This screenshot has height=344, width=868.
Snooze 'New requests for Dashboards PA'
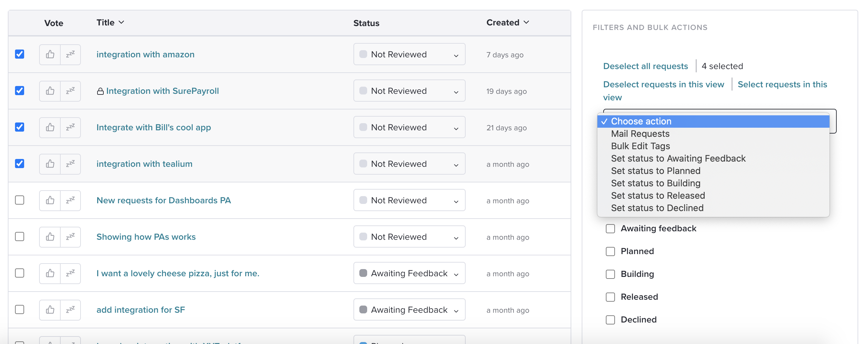pyautogui.click(x=70, y=200)
